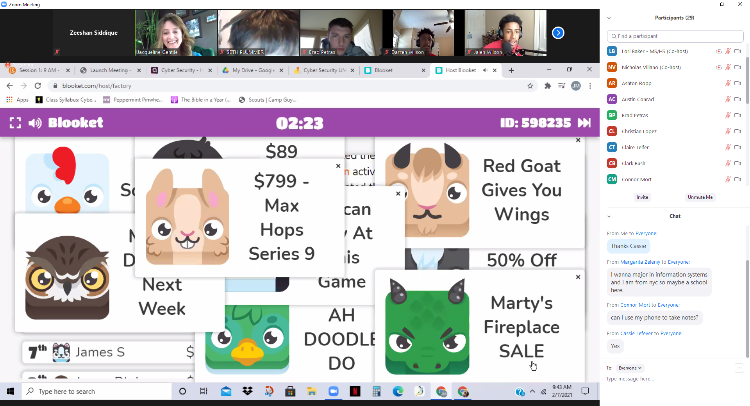
Task: Switch to the Blooket browser tab
Action: pos(394,70)
